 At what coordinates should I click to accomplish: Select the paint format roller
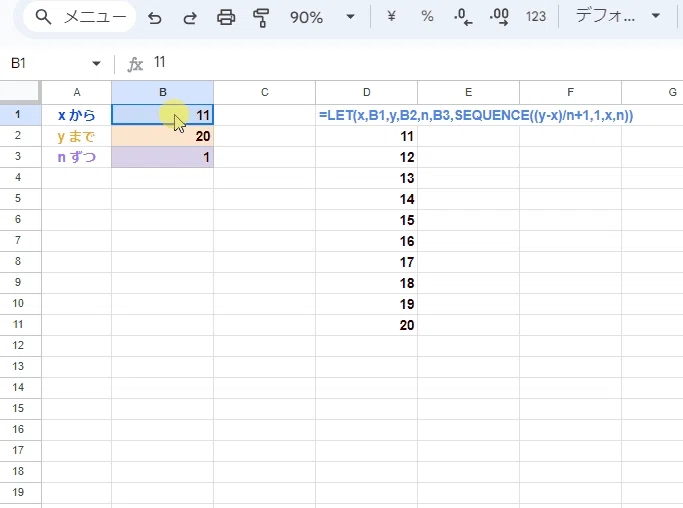(x=261, y=17)
